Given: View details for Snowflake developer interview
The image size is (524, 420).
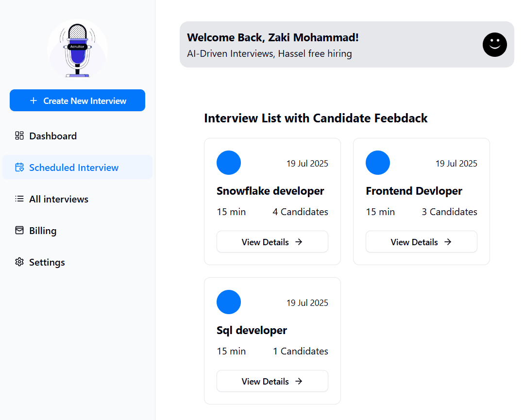Looking at the screenshot, I should coord(272,242).
